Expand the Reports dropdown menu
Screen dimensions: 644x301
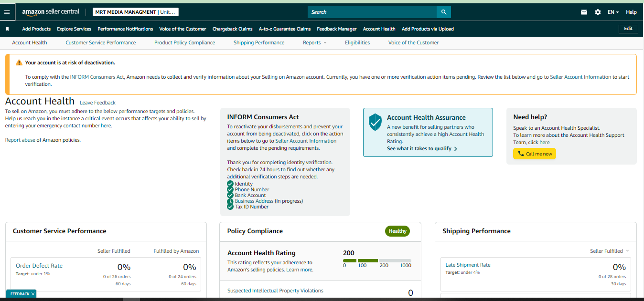tap(314, 42)
